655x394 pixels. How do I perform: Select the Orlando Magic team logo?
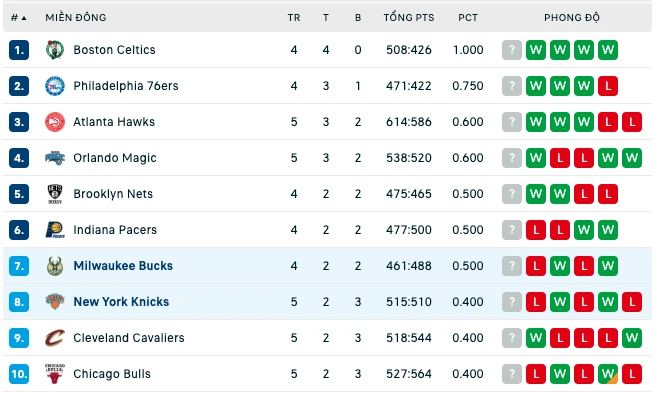click(x=55, y=158)
